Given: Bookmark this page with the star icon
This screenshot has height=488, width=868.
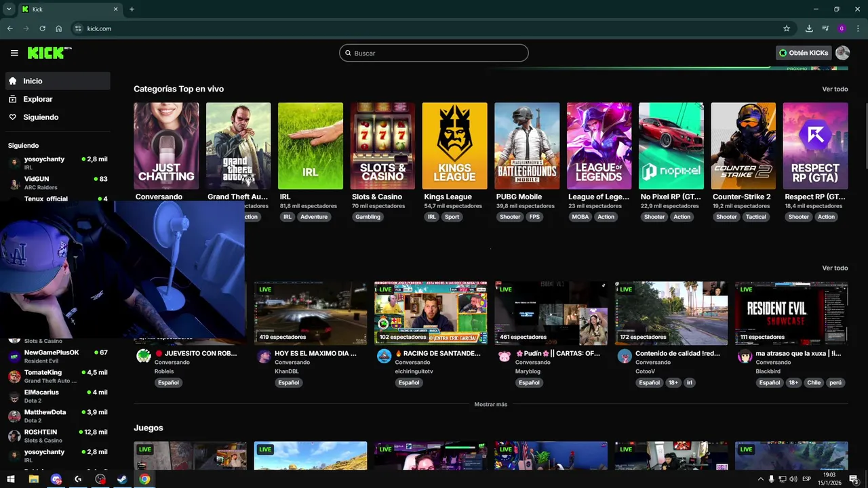Looking at the screenshot, I should pos(787,28).
